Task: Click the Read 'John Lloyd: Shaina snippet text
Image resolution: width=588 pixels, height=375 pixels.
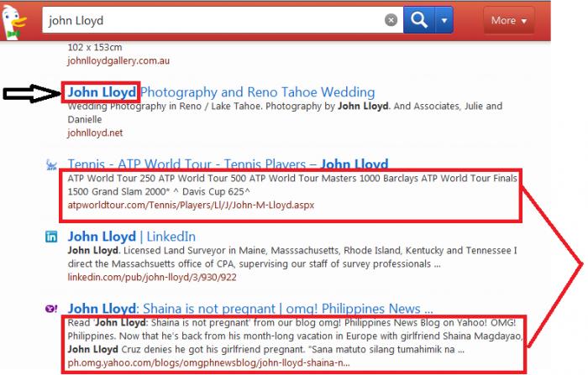Action: (x=295, y=336)
